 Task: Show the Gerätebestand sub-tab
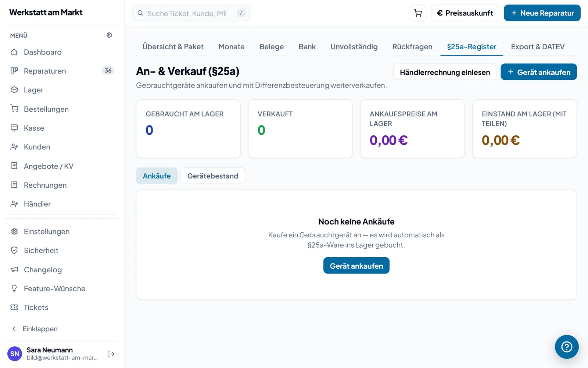[x=213, y=176]
